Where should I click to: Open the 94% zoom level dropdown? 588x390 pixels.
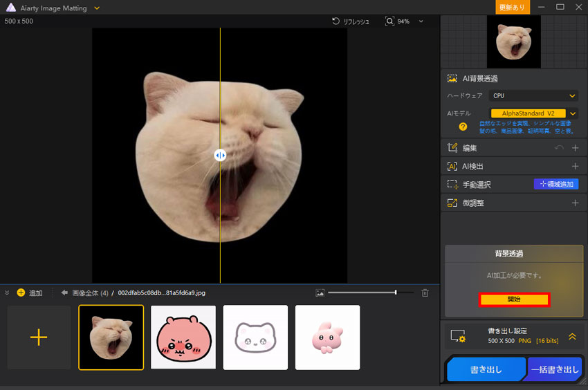tap(421, 21)
